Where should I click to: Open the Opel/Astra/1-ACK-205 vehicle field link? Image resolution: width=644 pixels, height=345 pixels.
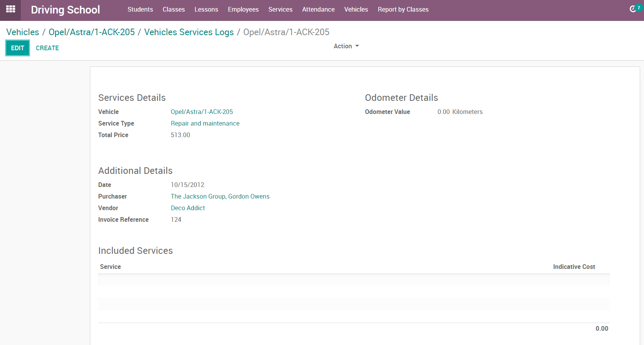tap(202, 112)
